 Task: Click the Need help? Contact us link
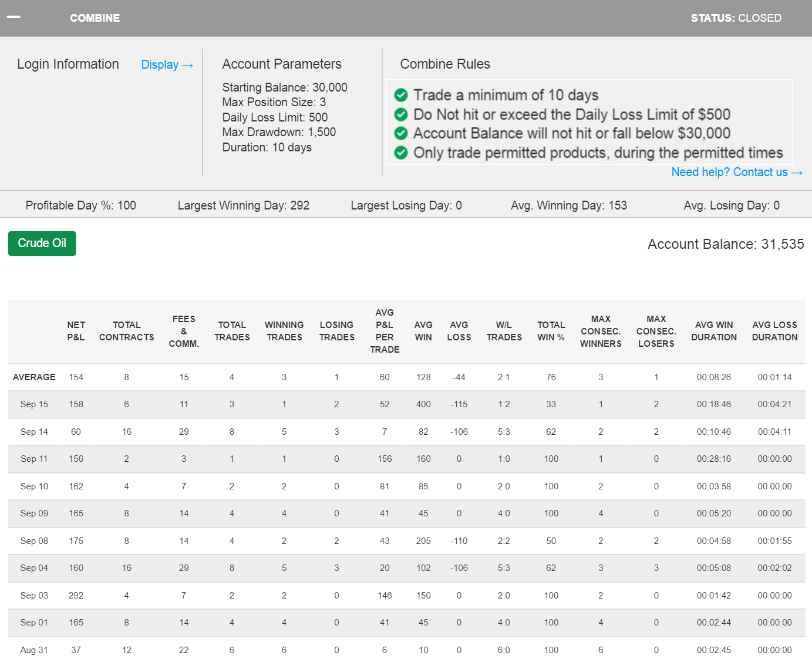[736, 172]
